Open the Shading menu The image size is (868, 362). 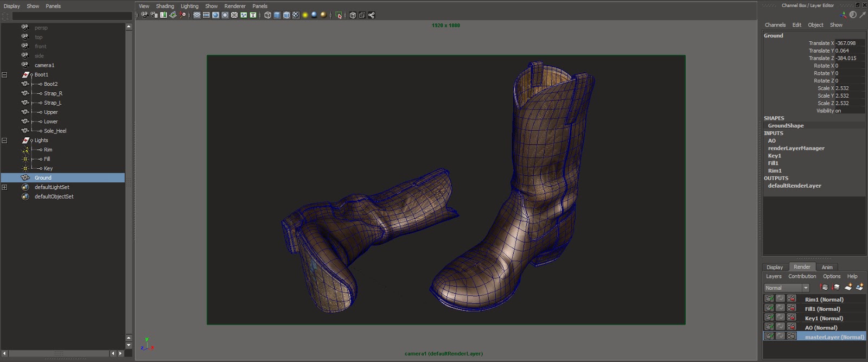point(165,6)
